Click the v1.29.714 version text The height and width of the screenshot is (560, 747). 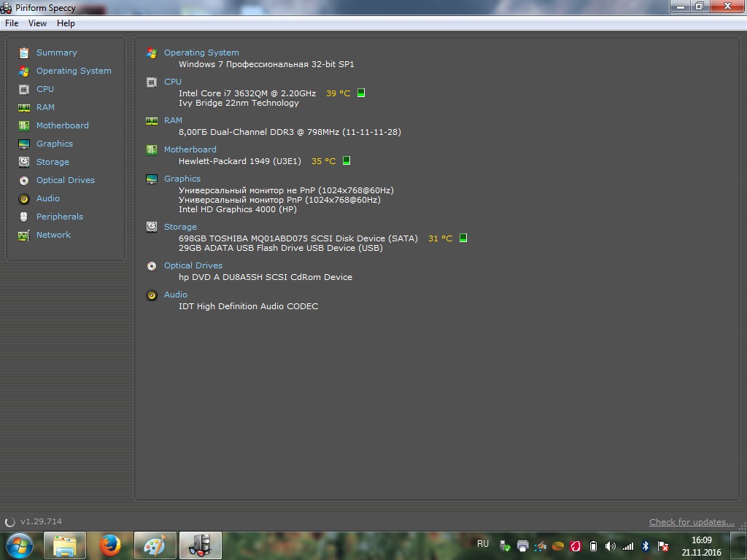41,521
